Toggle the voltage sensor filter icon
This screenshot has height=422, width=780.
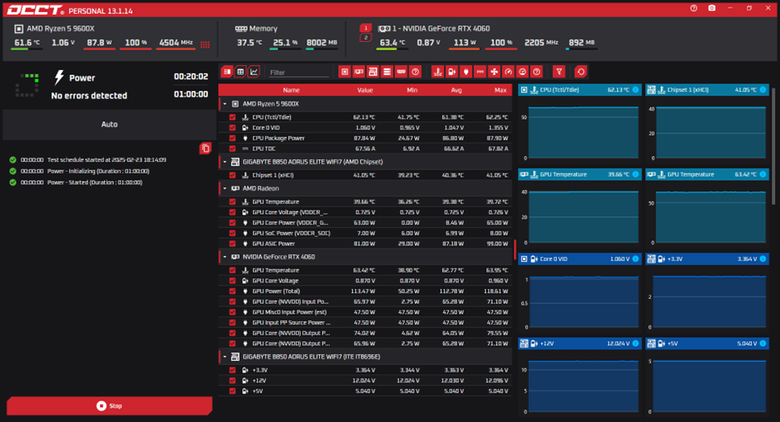[x=452, y=72]
